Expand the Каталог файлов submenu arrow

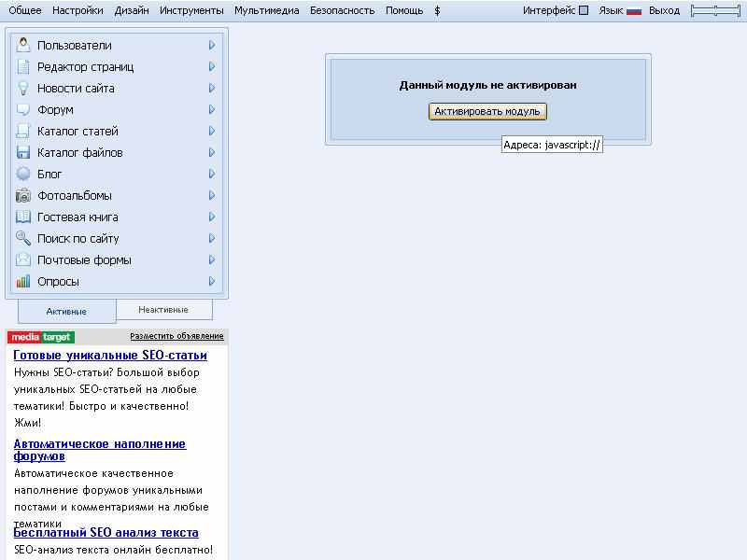click(212, 152)
